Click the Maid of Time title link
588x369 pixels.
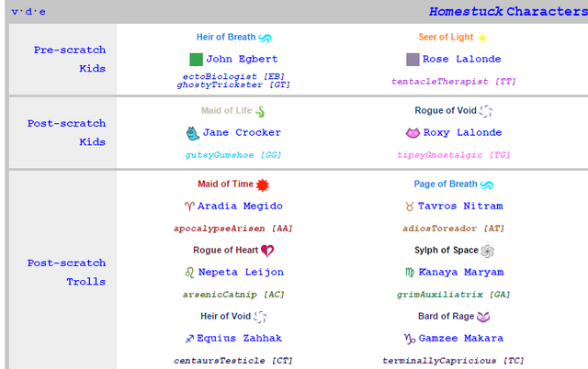point(225,184)
